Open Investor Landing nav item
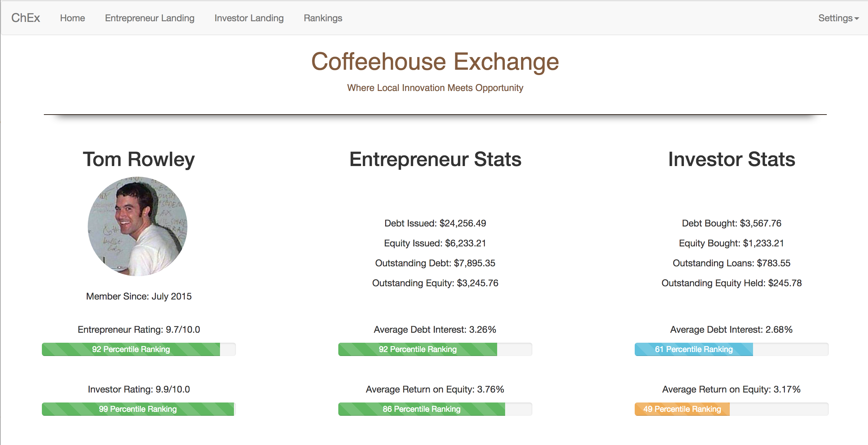868x445 pixels. (249, 18)
